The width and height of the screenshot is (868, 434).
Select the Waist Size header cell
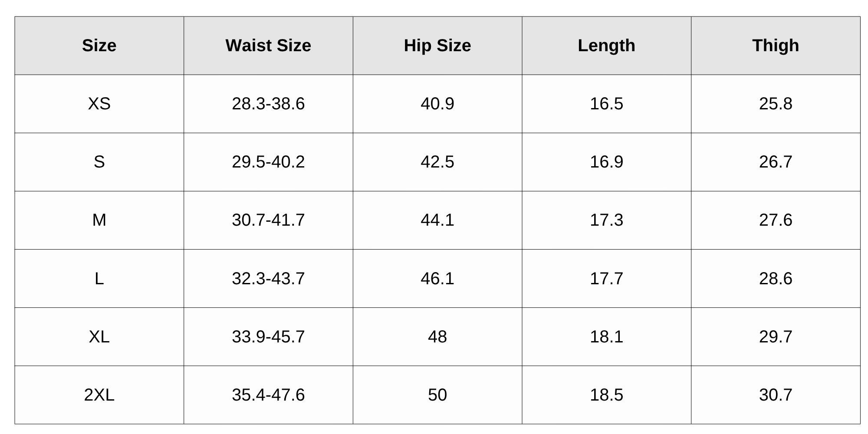(x=268, y=46)
